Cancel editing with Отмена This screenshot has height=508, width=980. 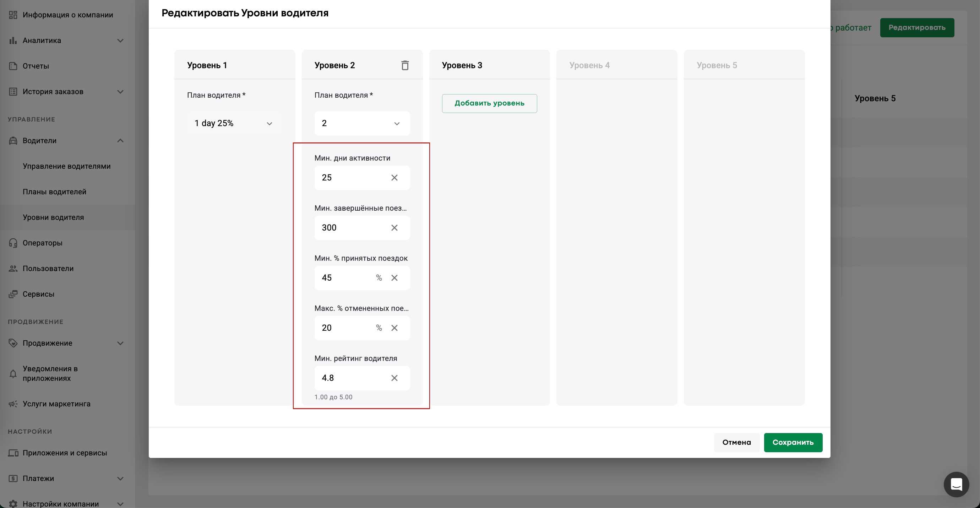(736, 442)
